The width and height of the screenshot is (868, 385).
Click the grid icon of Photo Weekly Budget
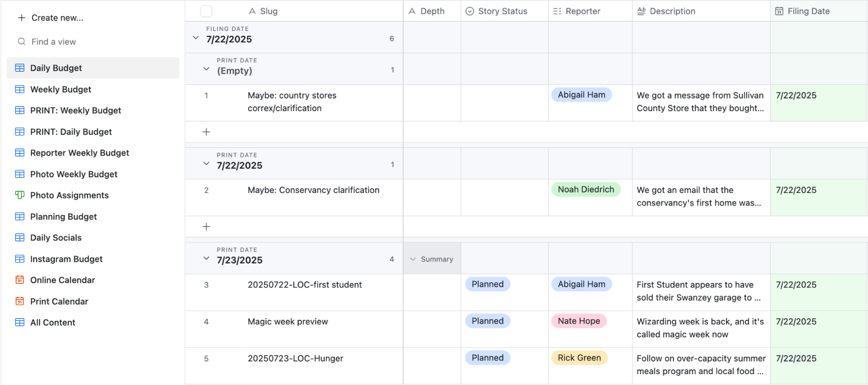pos(20,174)
